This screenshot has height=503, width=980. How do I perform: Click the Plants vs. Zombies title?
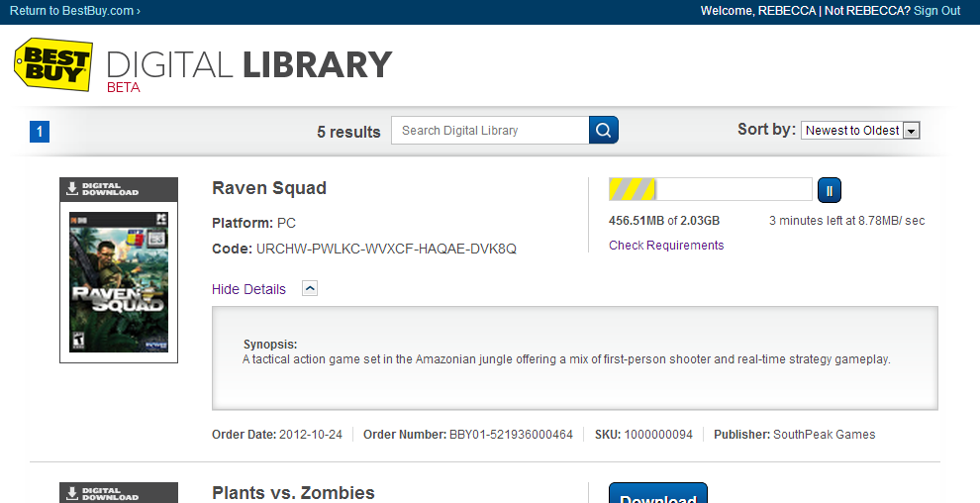(293, 492)
